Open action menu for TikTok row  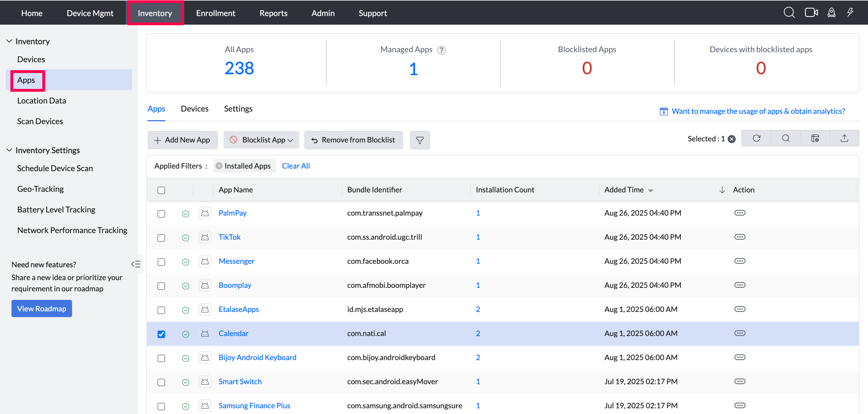[740, 237]
